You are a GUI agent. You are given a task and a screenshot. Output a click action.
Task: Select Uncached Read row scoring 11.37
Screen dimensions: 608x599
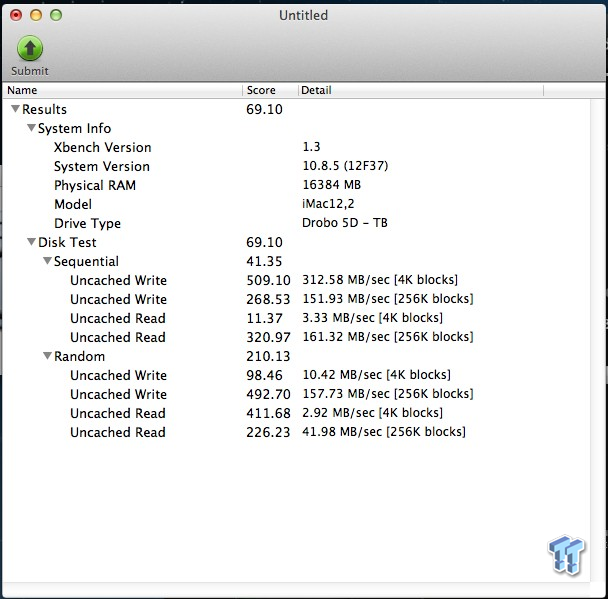point(296,318)
